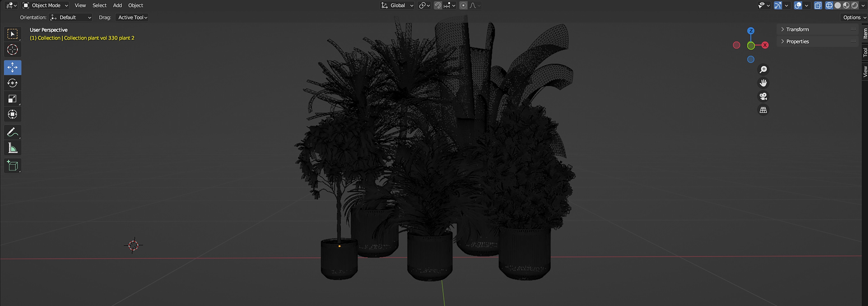Open Drag Active Tool dropdown
The height and width of the screenshot is (306, 868).
tap(132, 18)
